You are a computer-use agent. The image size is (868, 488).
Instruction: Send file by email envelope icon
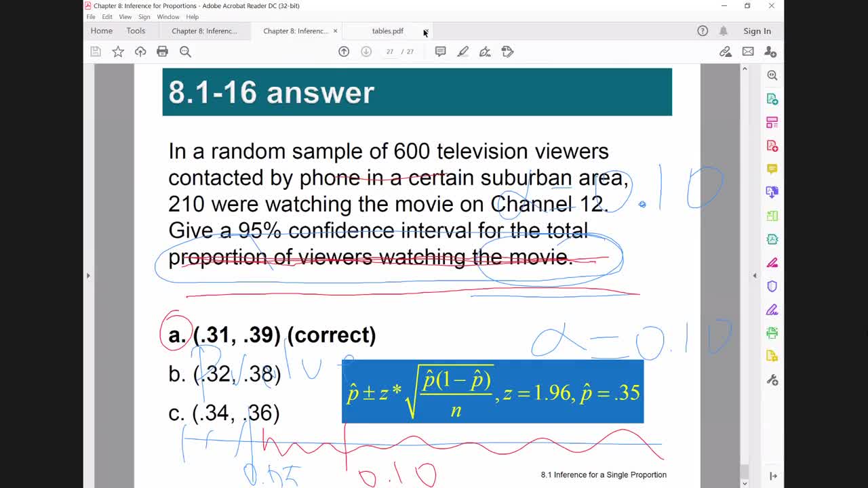tap(748, 52)
